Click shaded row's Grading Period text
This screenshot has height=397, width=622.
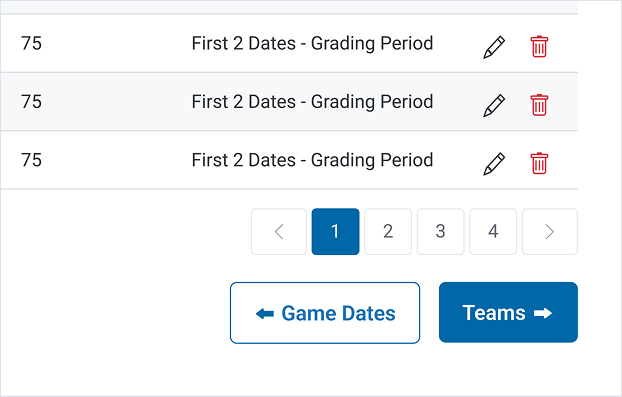[372, 102]
